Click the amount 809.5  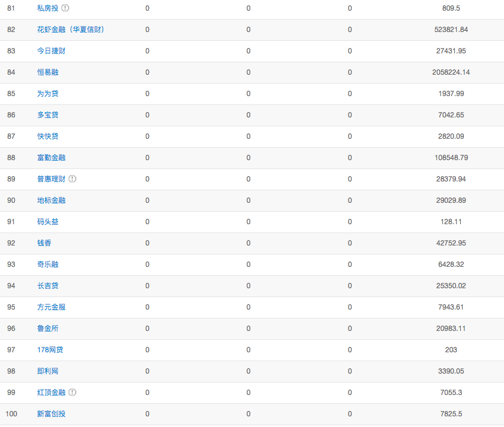click(x=451, y=8)
